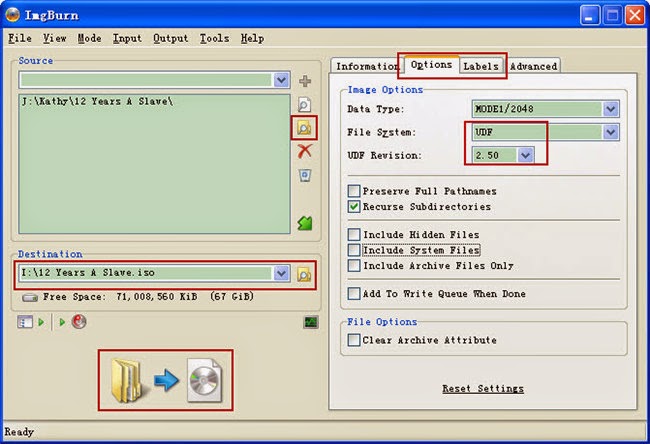
Task: Check Add To Write Queue When Done
Action: (354, 294)
